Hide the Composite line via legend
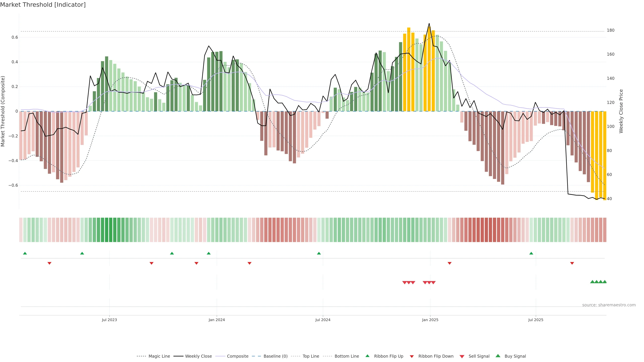This screenshot has width=644, height=362. (x=237, y=356)
